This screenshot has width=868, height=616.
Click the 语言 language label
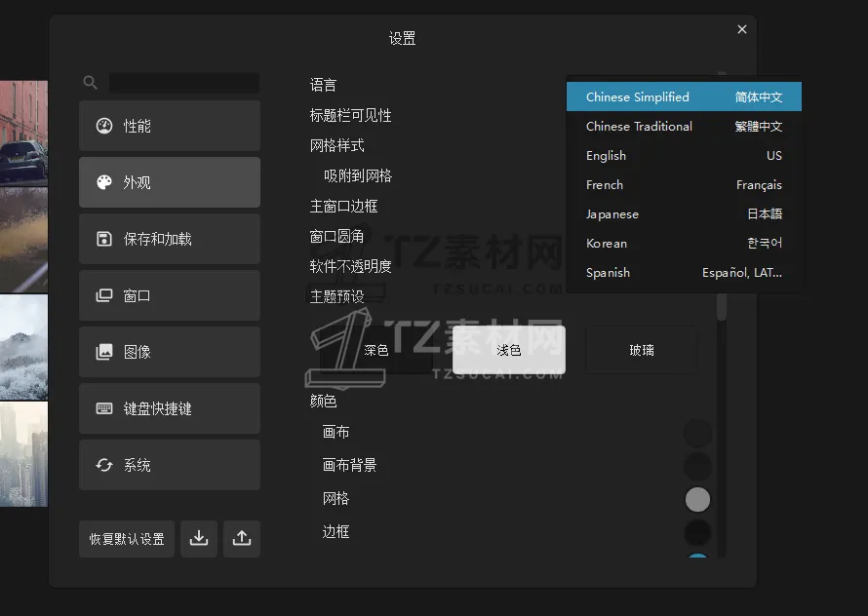click(x=323, y=85)
